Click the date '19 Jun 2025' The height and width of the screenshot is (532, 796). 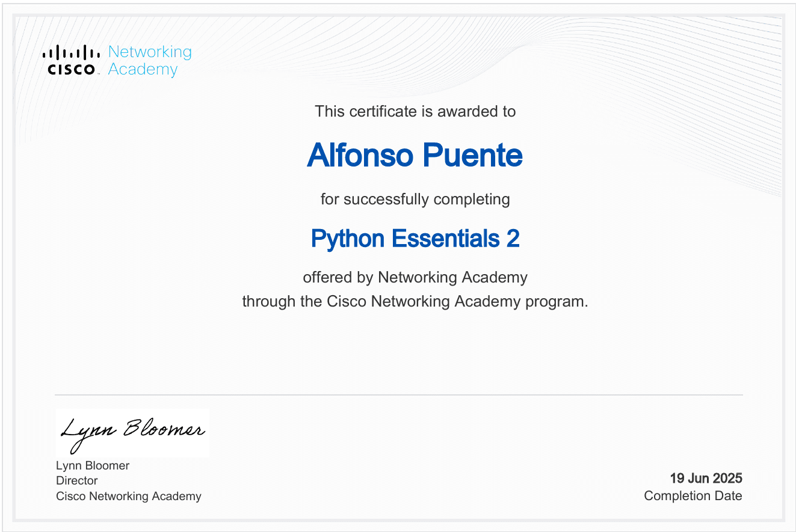click(x=706, y=478)
